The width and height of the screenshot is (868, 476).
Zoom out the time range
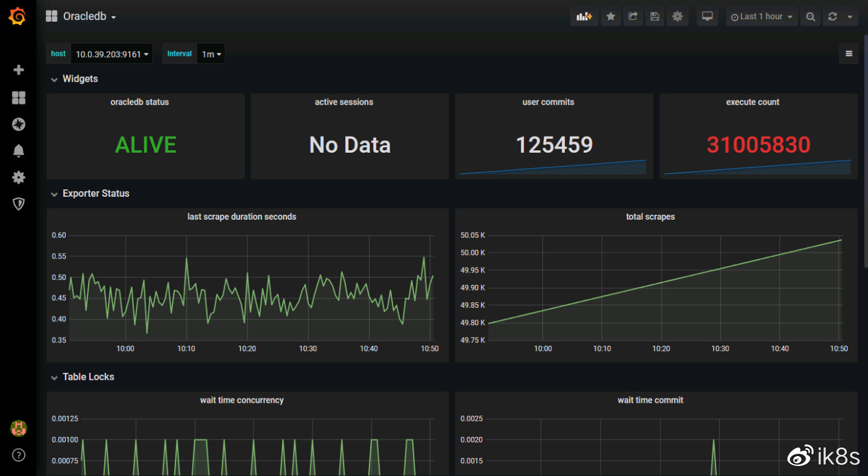(x=810, y=17)
